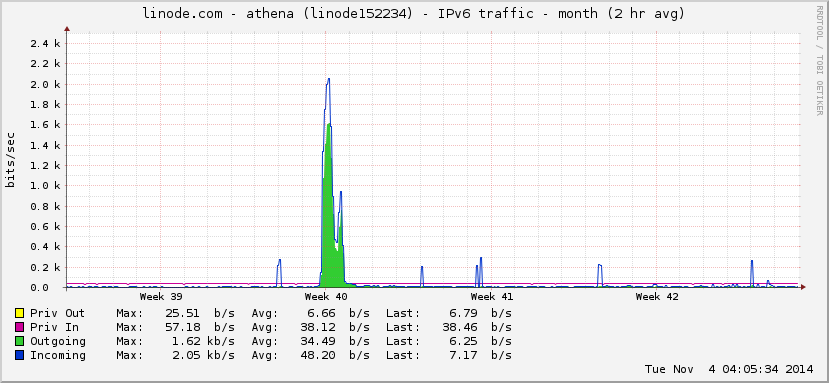829x383 pixels.
Task: Click the 2.0 k y-axis value
Action: (x=46, y=84)
